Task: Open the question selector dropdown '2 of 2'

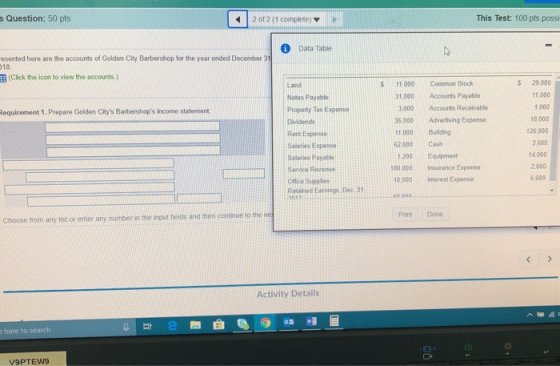Action: (286, 19)
